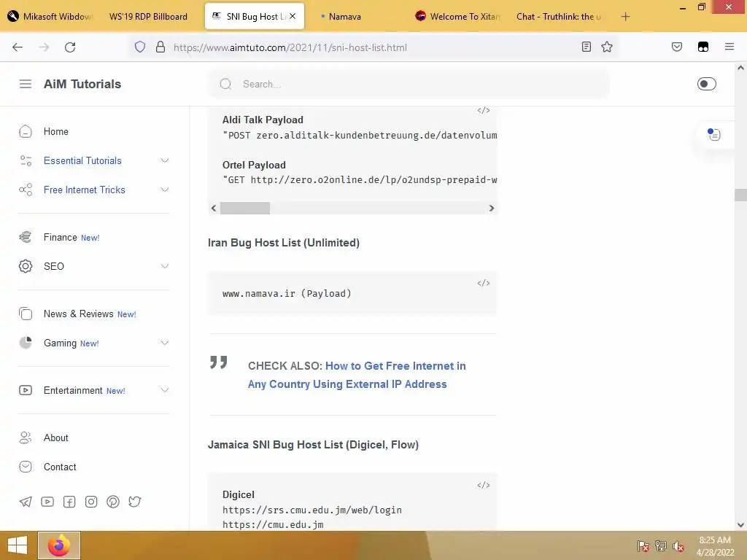Viewport: 747px width, 560px height.
Task: Expand the Entertainment submenu chevron
Action: (164, 391)
